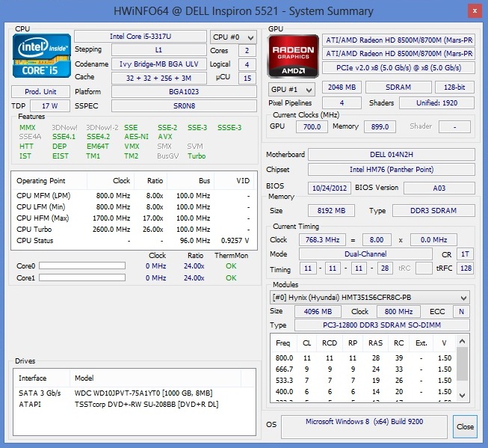
Task: Click the Stepping L1 field
Action: [x=158, y=50]
